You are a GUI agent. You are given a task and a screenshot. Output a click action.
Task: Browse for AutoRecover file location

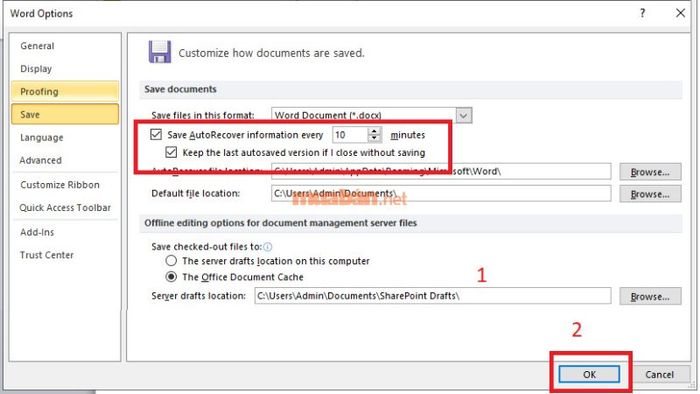click(x=650, y=172)
